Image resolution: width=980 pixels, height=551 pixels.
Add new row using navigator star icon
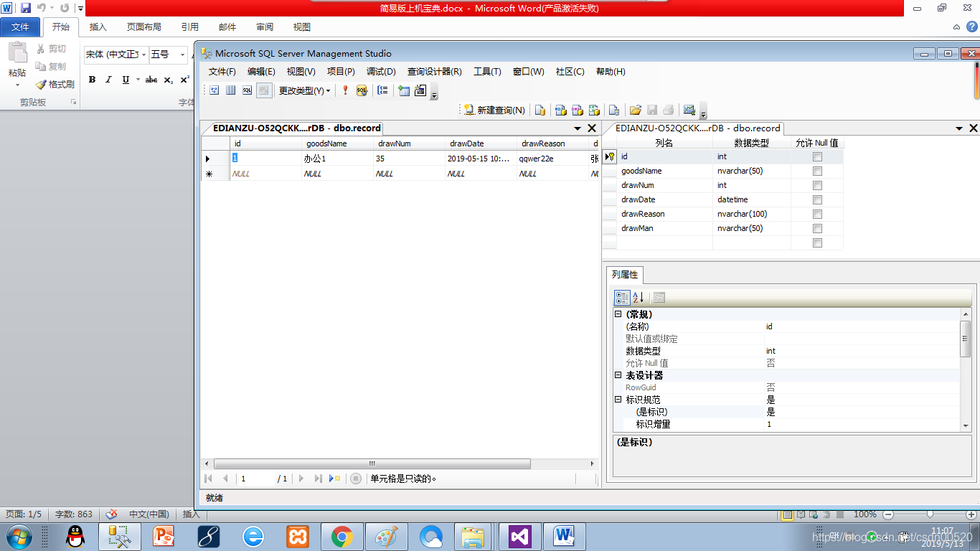point(334,479)
